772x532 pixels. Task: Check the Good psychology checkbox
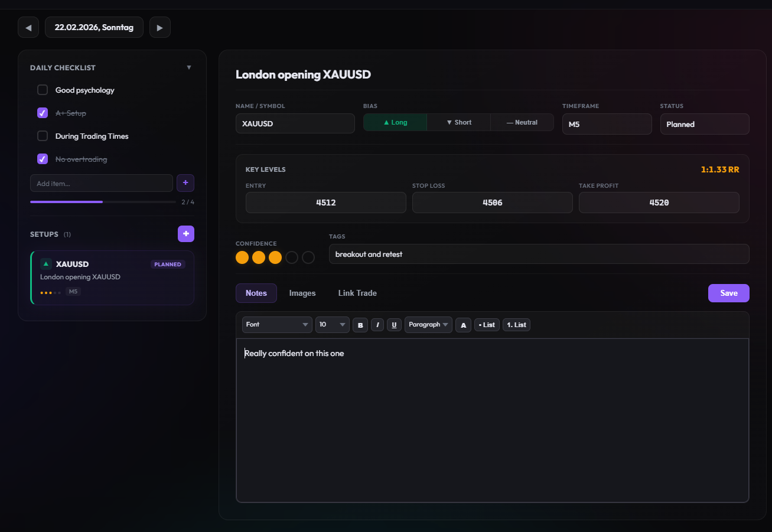click(43, 90)
